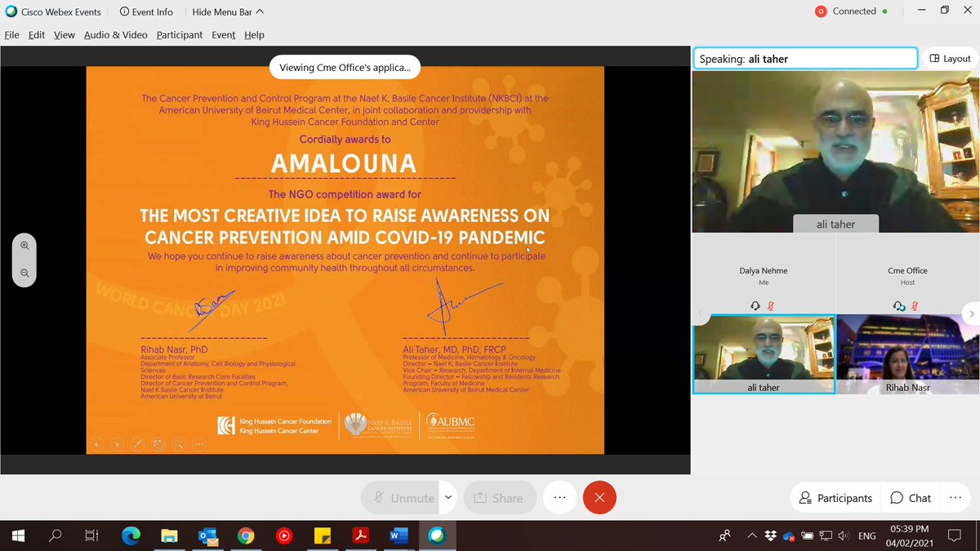The width and height of the screenshot is (980, 551).
Task: Select the slideshow pen tool
Action: click(x=138, y=444)
